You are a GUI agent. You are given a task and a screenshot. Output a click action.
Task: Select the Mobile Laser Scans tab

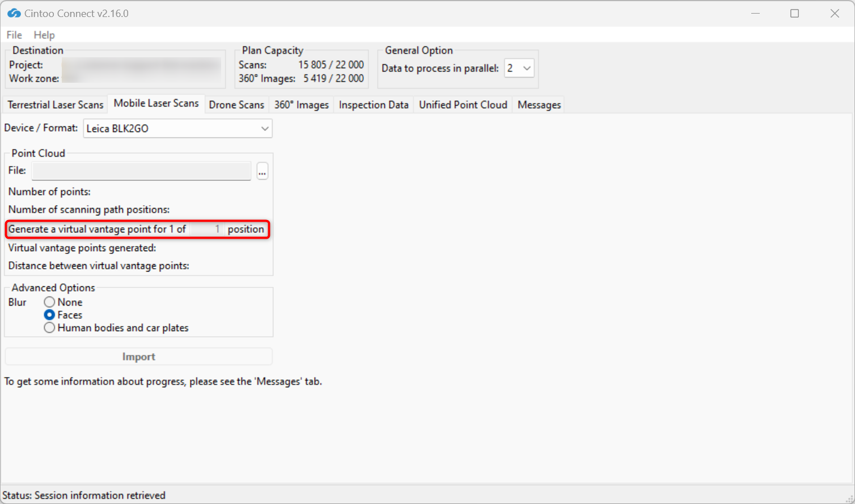coord(156,103)
